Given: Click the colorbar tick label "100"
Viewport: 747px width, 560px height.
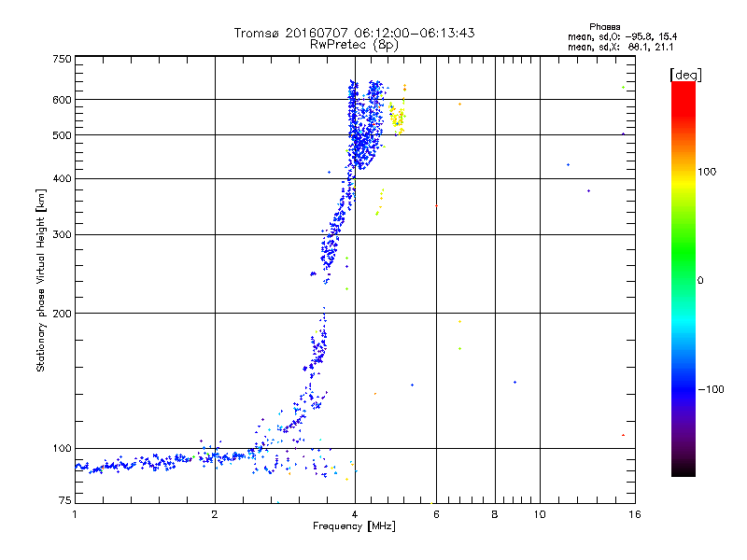Looking at the screenshot, I should coord(707,172).
